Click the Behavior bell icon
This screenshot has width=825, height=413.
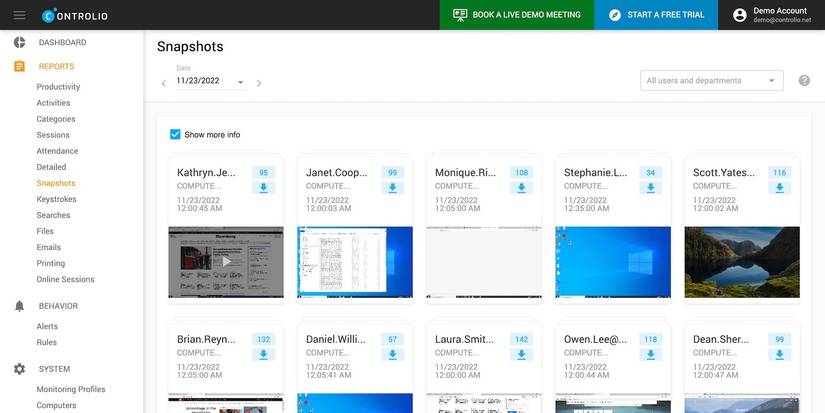coord(19,306)
